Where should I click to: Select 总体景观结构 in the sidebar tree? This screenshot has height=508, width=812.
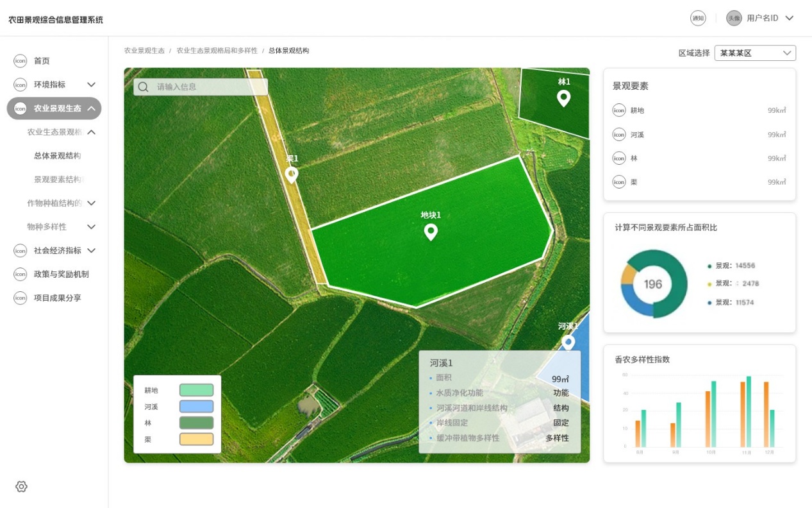click(57, 156)
